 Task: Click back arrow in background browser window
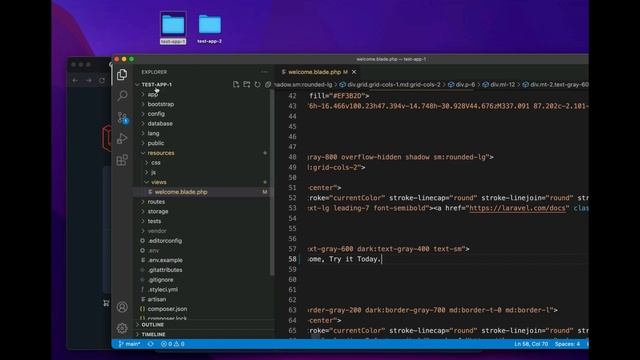75,80
